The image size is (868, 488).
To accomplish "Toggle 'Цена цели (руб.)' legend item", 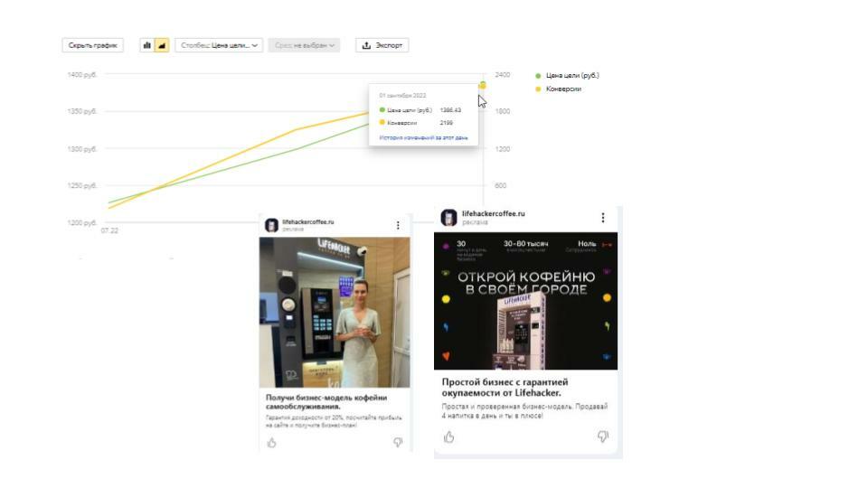I will tap(568, 75).
